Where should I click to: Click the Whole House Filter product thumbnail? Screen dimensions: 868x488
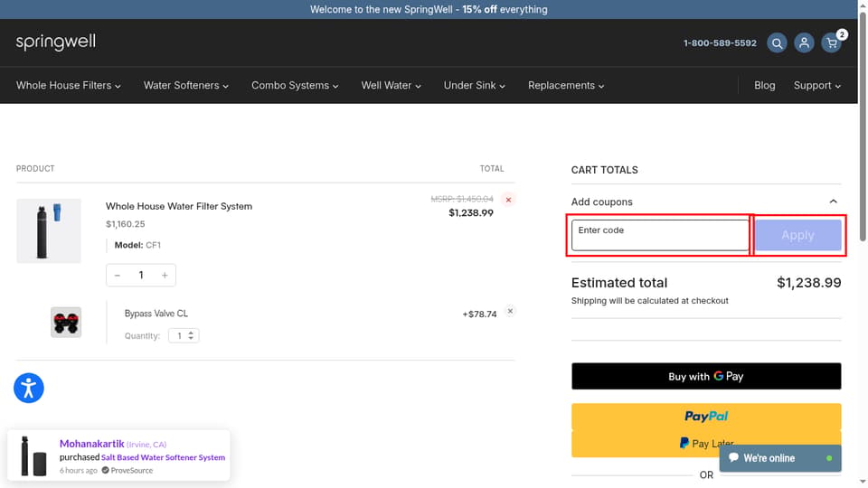pos(49,230)
